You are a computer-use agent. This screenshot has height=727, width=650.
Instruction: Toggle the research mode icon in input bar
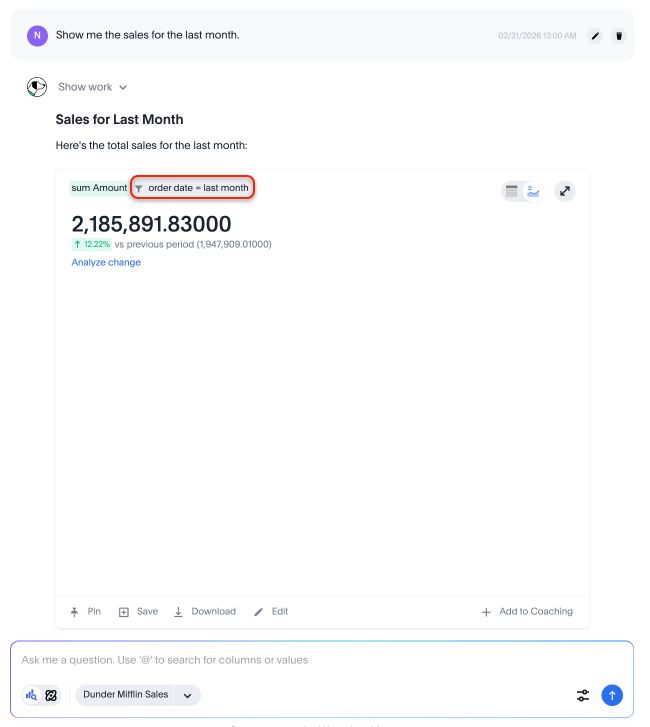(x=51, y=695)
